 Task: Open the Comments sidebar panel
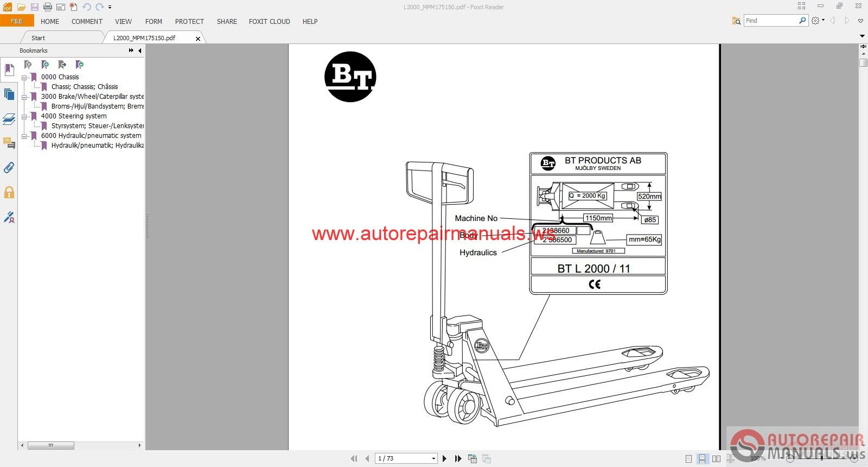click(x=9, y=143)
